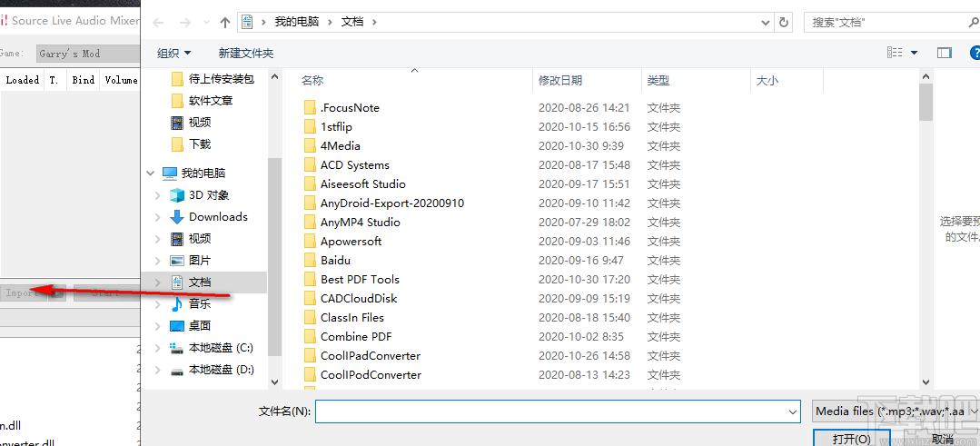The height and width of the screenshot is (446, 980).
Task: Select the Downloads arrow icon in sidebar
Action: 177,217
